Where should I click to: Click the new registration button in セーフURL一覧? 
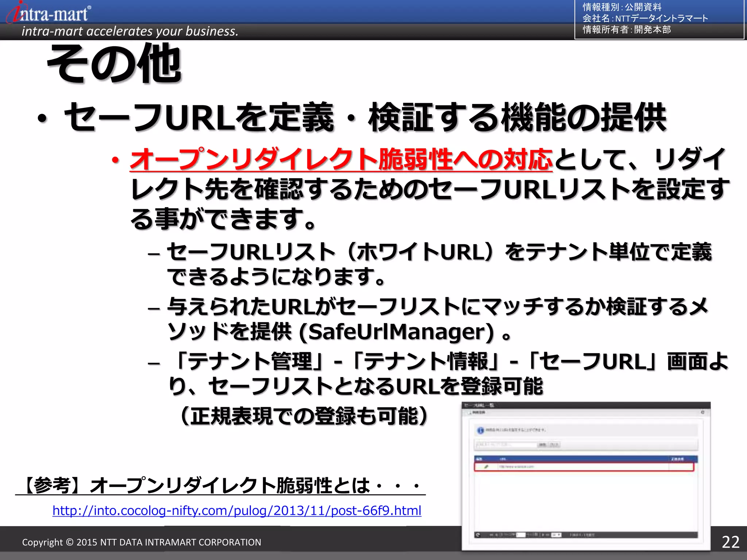tap(477, 412)
